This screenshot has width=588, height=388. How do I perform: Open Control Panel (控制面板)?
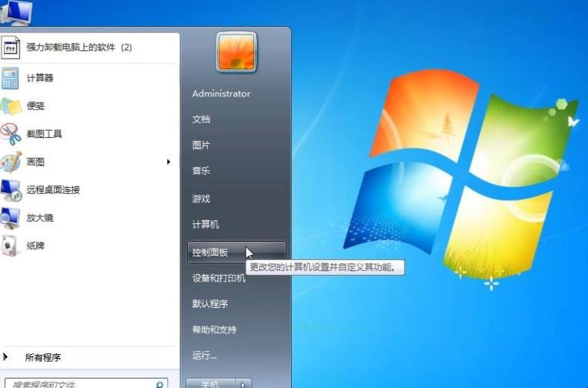(x=236, y=253)
